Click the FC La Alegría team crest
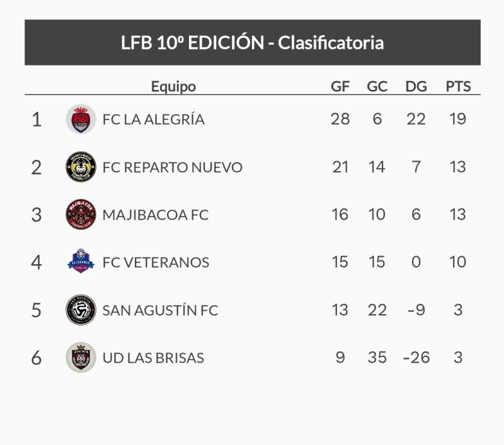 click(81, 119)
